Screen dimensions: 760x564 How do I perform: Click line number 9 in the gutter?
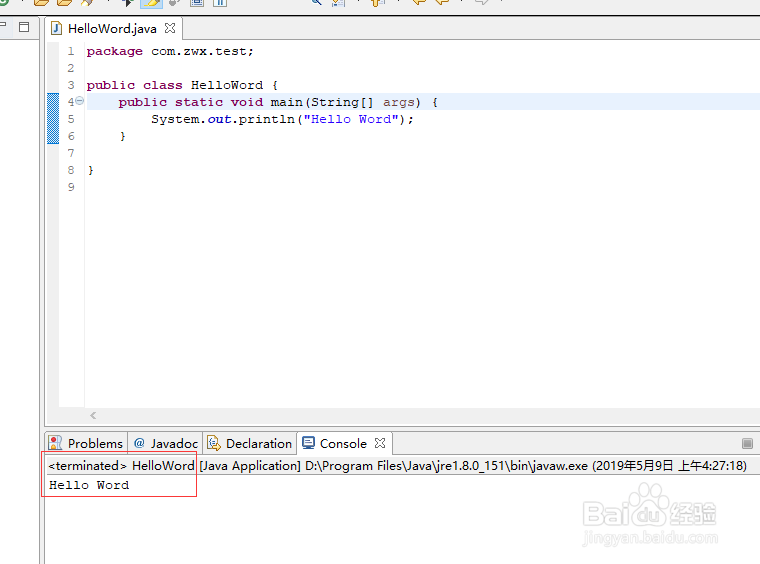[71, 187]
